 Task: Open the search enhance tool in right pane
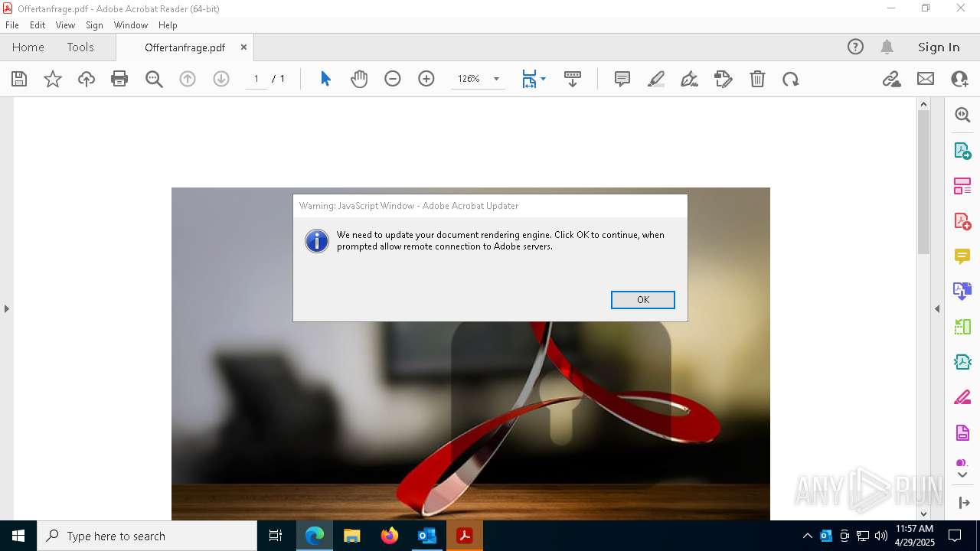coord(962,115)
